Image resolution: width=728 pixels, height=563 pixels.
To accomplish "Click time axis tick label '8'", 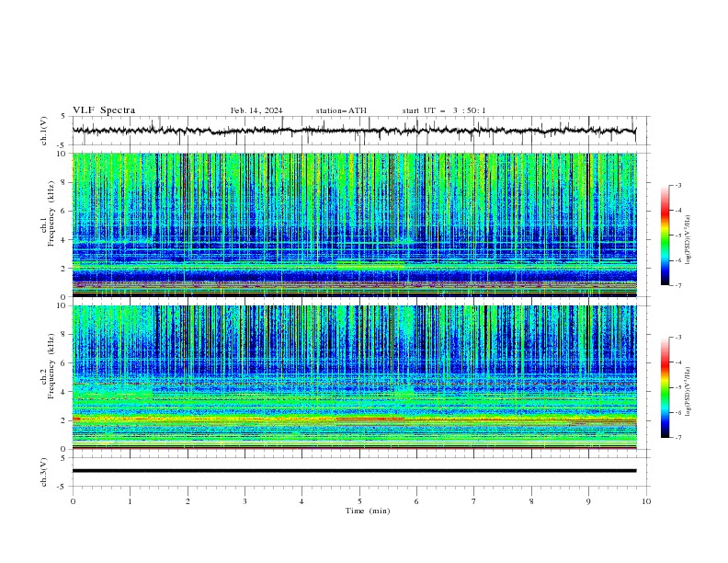I will coord(531,501).
